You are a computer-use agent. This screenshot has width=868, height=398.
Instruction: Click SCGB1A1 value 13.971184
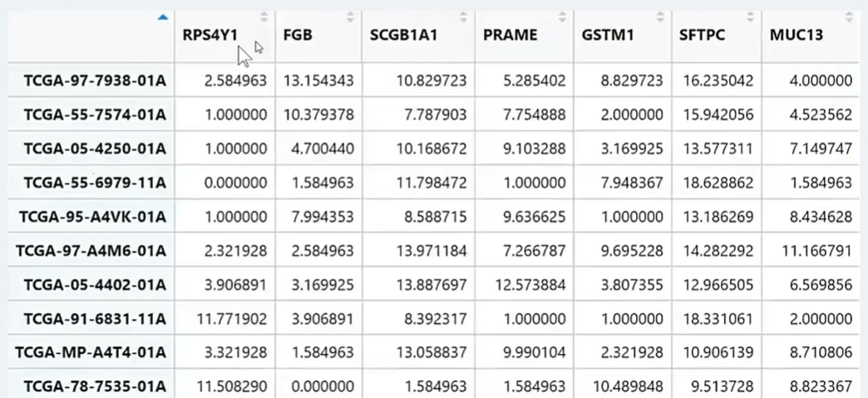click(x=432, y=251)
